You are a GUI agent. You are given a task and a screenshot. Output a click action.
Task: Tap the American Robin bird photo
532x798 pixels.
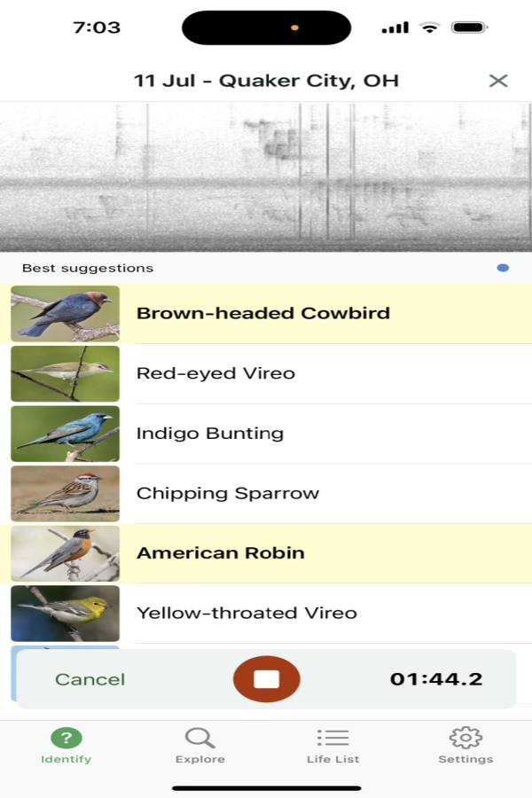65,553
